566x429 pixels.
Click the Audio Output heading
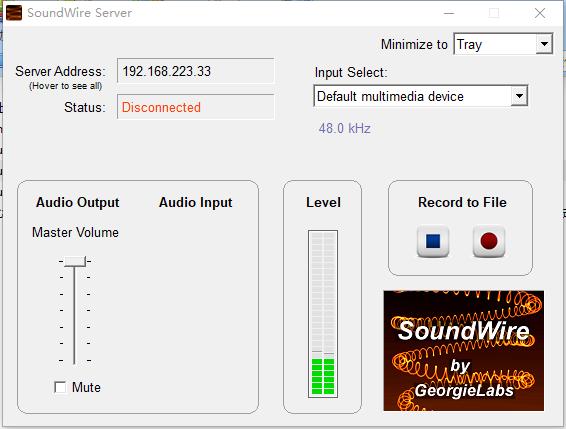(78, 202)
